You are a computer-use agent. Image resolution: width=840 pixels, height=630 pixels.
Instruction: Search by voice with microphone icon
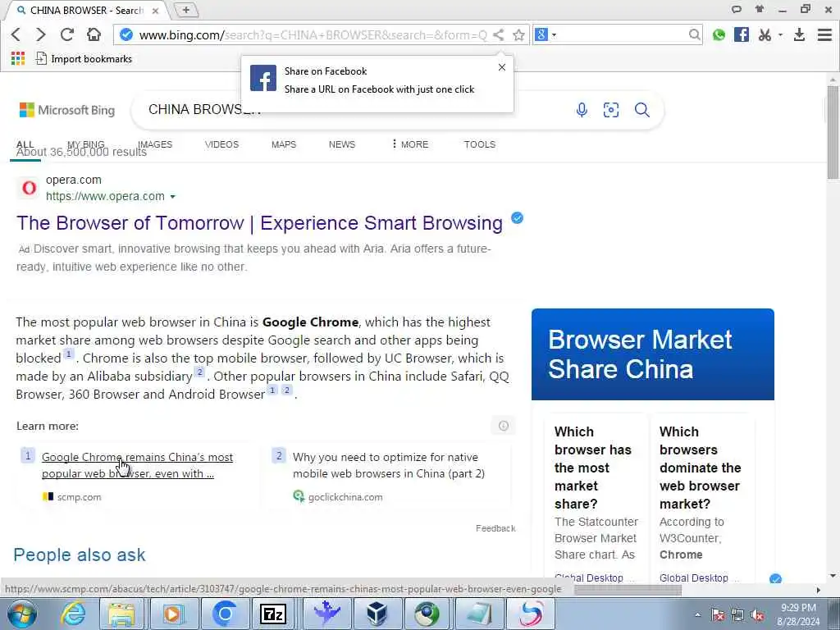click(582, 110)
